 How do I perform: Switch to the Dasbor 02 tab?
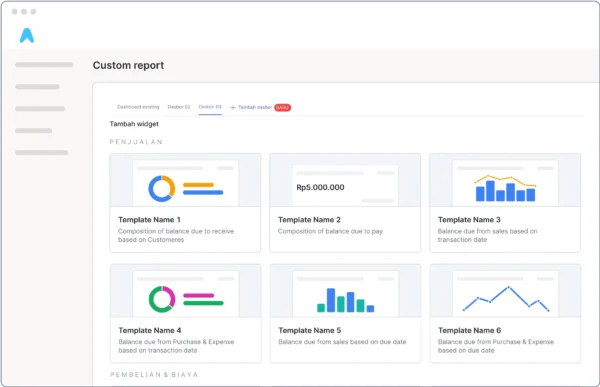click(179, 107)
